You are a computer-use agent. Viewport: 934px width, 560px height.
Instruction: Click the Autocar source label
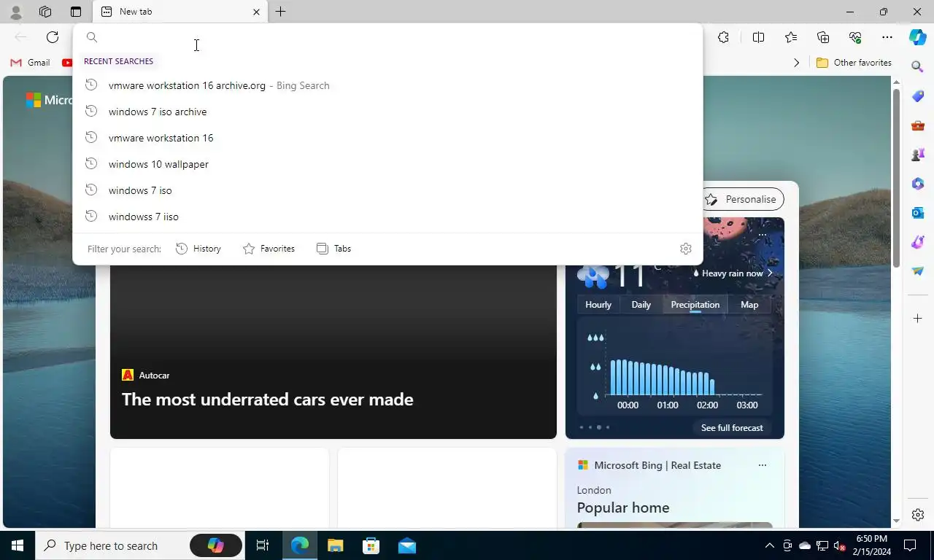(154, 375)
